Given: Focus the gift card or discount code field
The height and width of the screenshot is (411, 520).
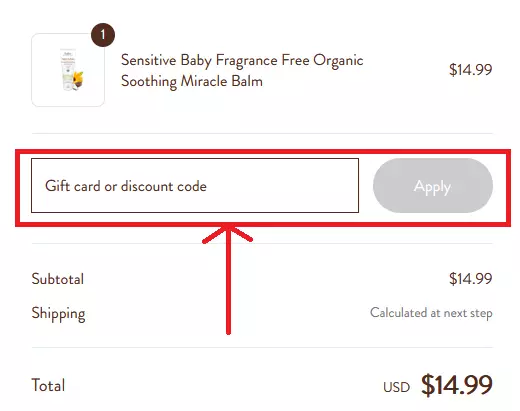Looking at the screenshot, I should click(x=195, y=185).
